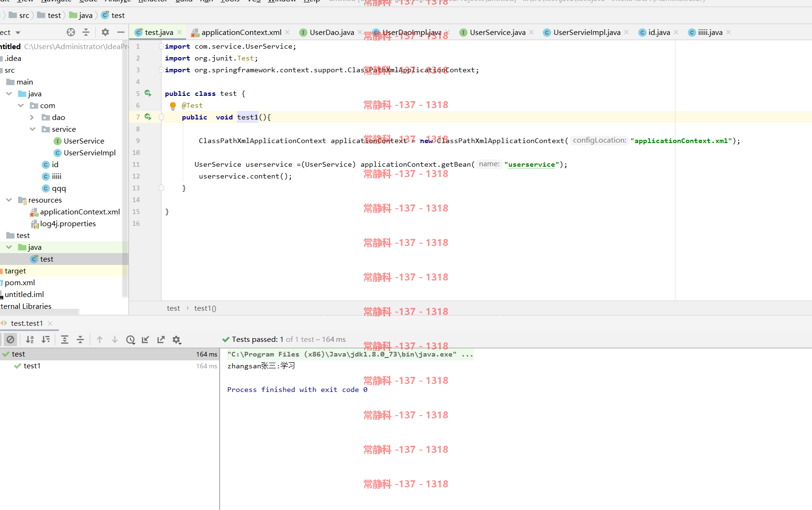The height and width of the screenshot is (510, 812).
Task: Open Project view dropdown arrow
Action: coord(18,33)
